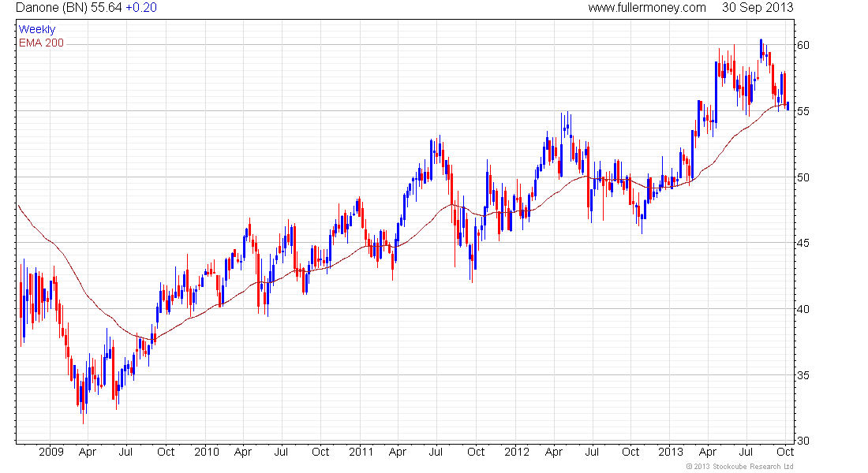Click the 40 price axis label

(803, 309)
